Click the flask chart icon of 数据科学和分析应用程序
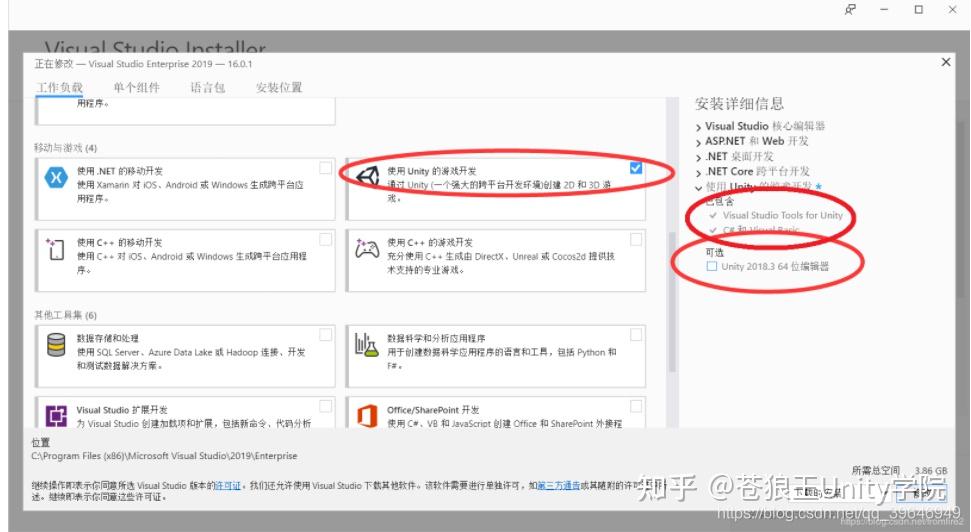The width and height of the screenshot is (971, 532). [366, 344]
